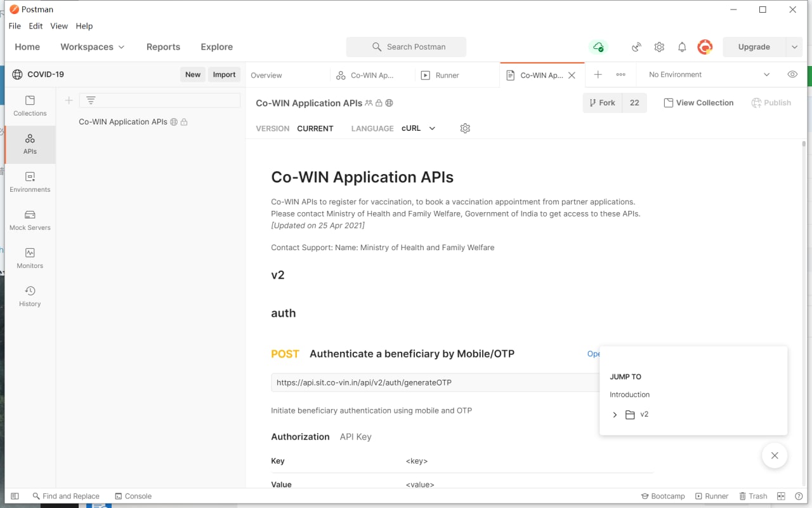
Task: Open a new tab with the plus icon
Action: pyautogui.click(x=598, y=75)
